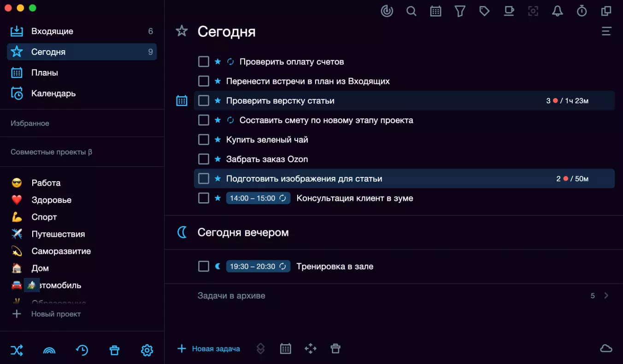Image resolution: width=623 pixels, height=364 pixels.
Task: Click star icon of Купить зеленый чай
Action: (x=218, y=140)
